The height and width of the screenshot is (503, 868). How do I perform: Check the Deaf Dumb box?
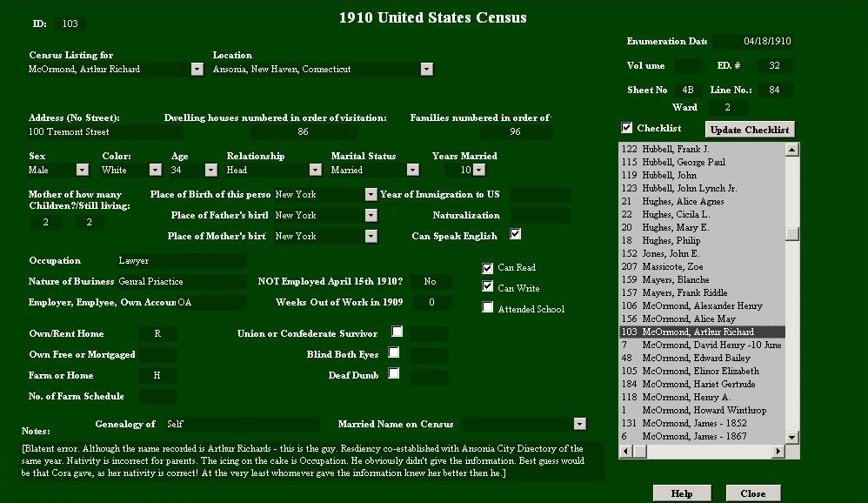[x=394, y=372]
